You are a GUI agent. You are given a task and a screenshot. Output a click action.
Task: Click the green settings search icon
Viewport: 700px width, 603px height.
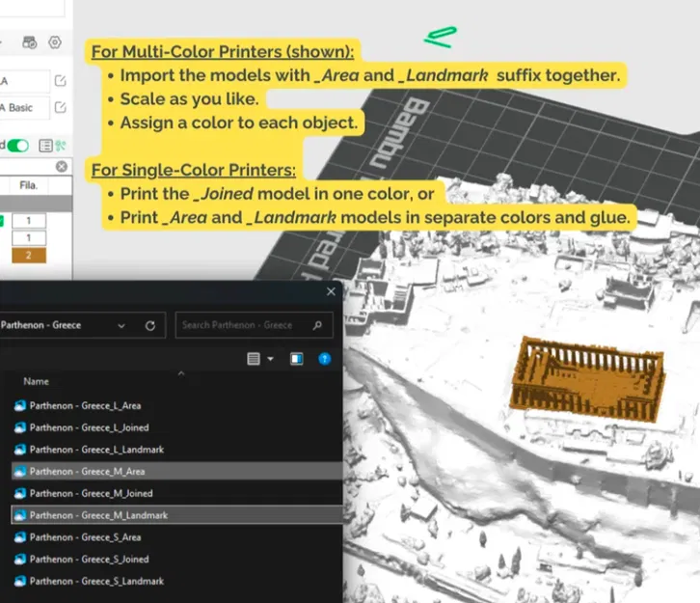click(x=61, y=146)
